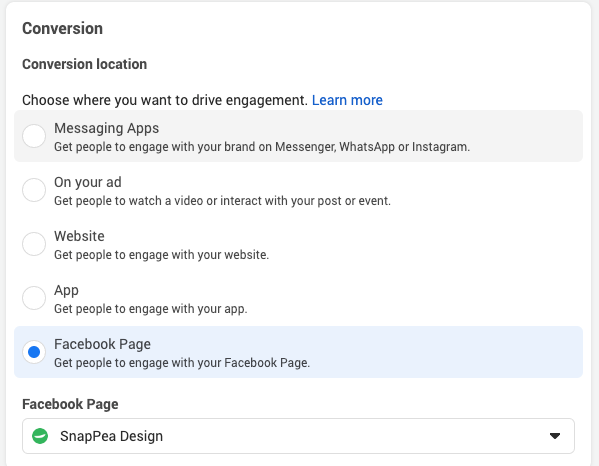Viewport: 599px width, 466px height.
Task: Click the selected Facebook Page radio button
Action: tap(34, 352)
